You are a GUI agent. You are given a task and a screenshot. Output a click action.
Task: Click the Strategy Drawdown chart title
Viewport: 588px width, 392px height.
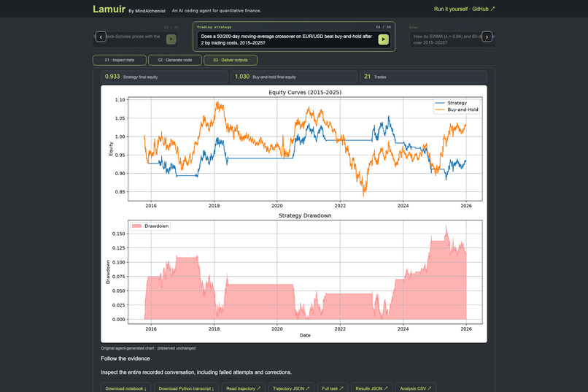[305, 215]
